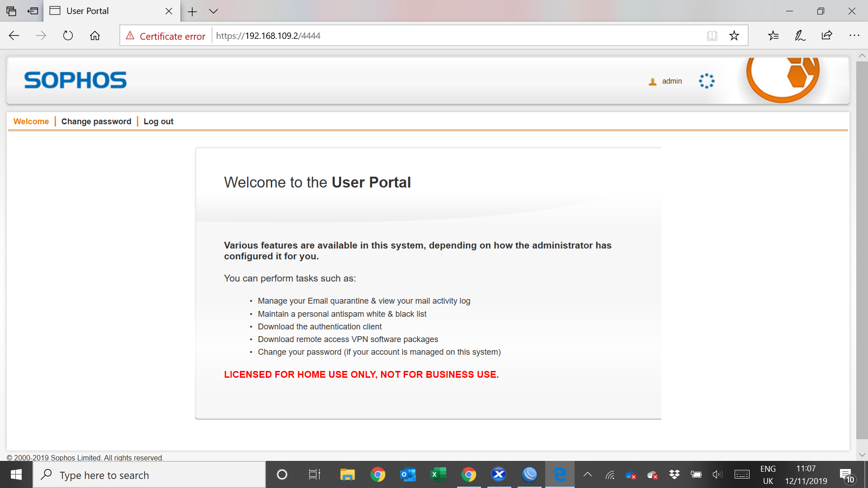The width and height of the screenshot is (868, 488).
Task: Open a new browser tab
Action: coord(192,11)
